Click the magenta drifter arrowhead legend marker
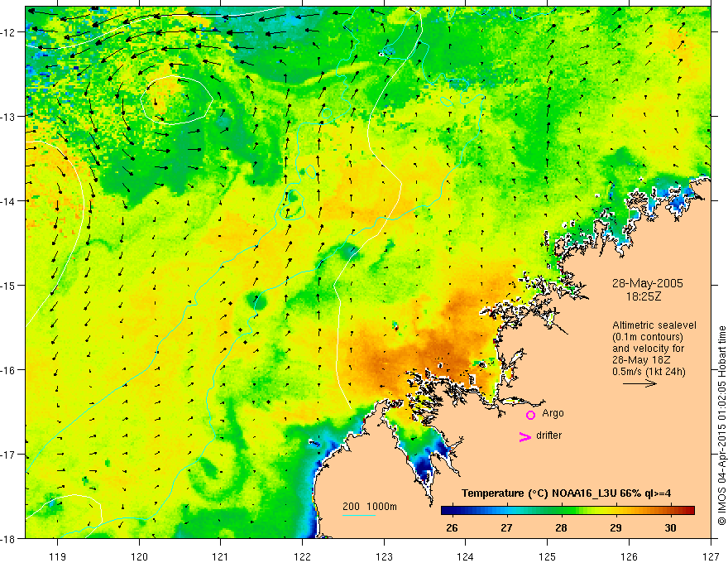 (525, 436)
